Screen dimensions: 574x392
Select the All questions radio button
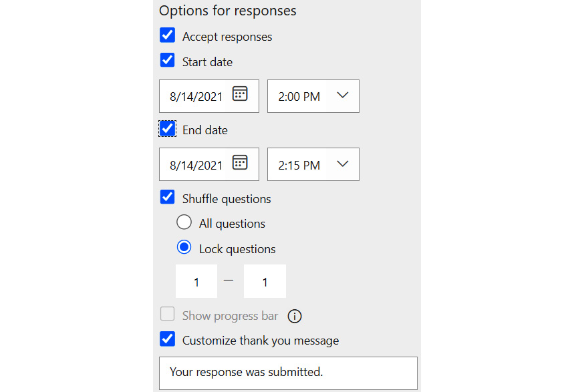(x=184, y=222)
